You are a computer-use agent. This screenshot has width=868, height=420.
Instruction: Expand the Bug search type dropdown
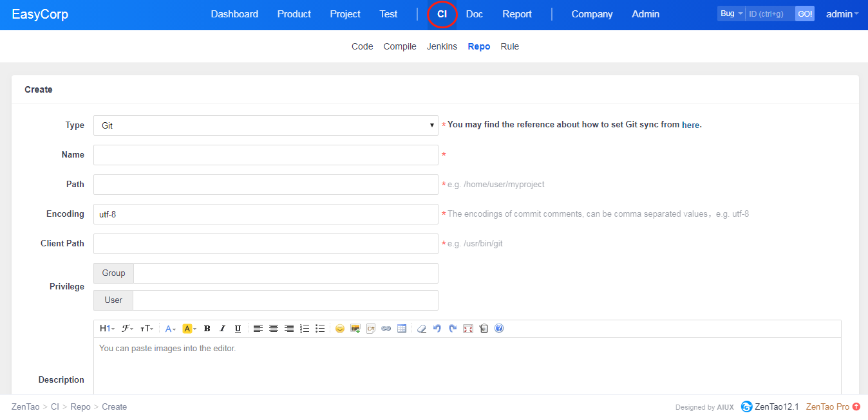[x=731, y=14]
